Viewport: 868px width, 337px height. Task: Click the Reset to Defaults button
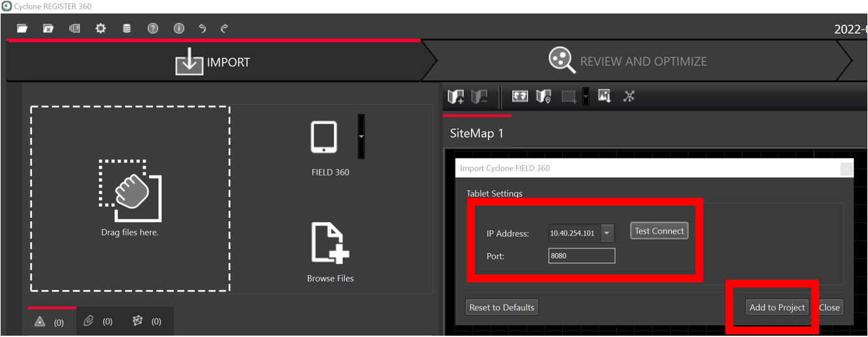(502, 307)
